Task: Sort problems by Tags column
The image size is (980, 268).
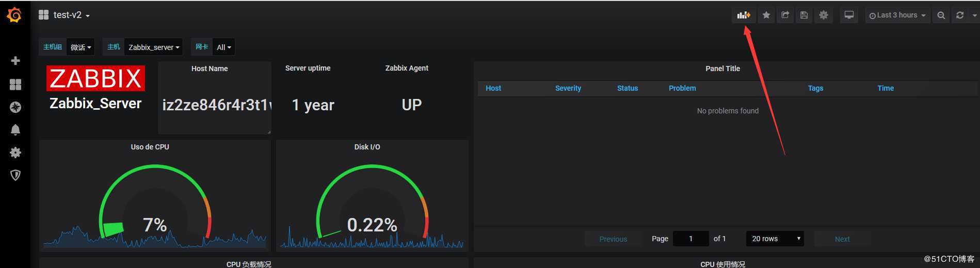Action: coord(815,88)
